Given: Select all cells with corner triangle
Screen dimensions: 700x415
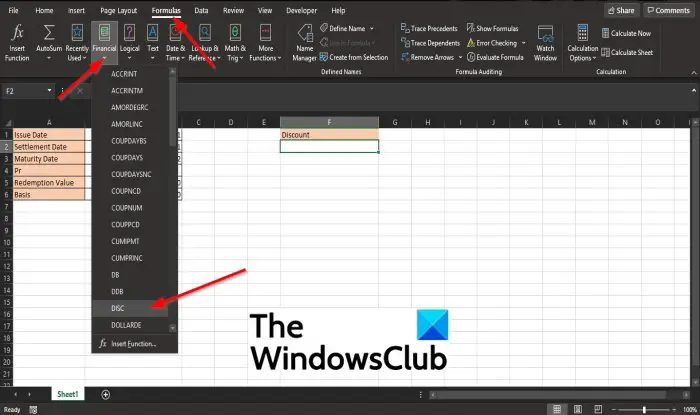Looking at the screenshot, I should coord(7,122).
